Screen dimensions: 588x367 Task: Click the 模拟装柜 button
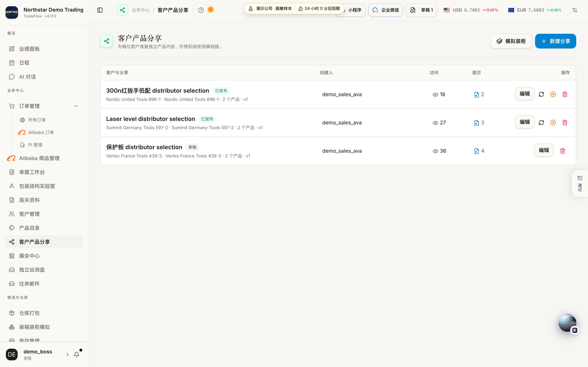511,41
